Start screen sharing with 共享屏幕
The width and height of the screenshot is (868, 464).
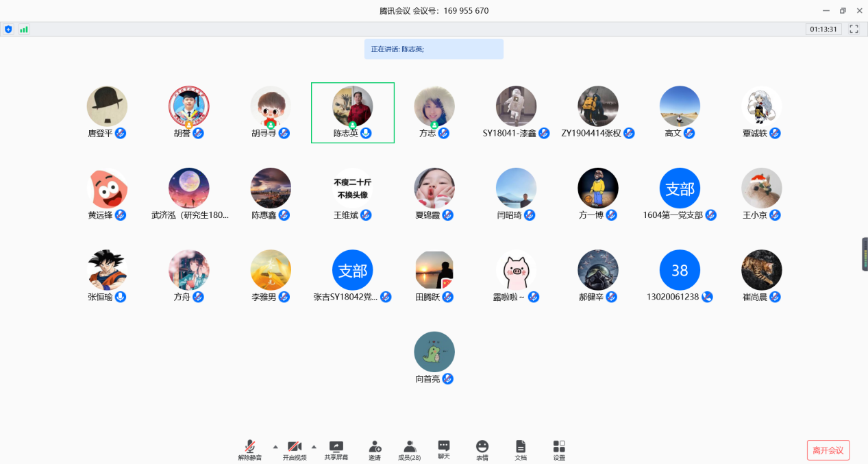(x=336, y=446)
